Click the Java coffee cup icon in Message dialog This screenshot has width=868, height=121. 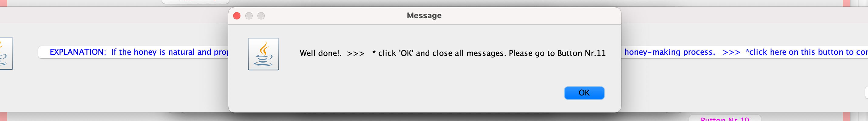pos(263,54)
